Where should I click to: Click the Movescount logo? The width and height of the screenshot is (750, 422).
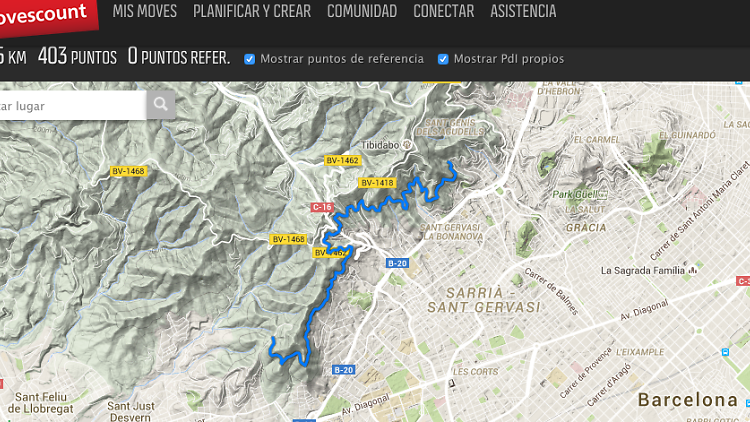(47, 17)
